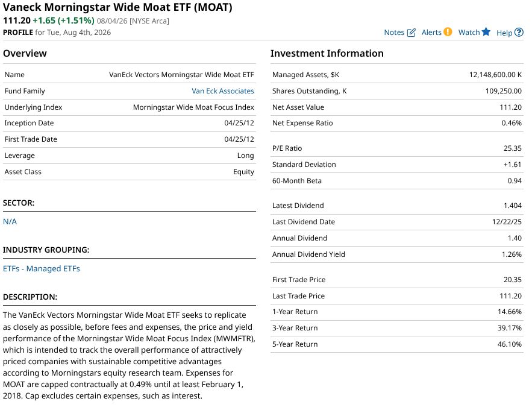532x413 pixels.
Task: Click the MOAT ETF page title
Action: click(x=117, y=7)
